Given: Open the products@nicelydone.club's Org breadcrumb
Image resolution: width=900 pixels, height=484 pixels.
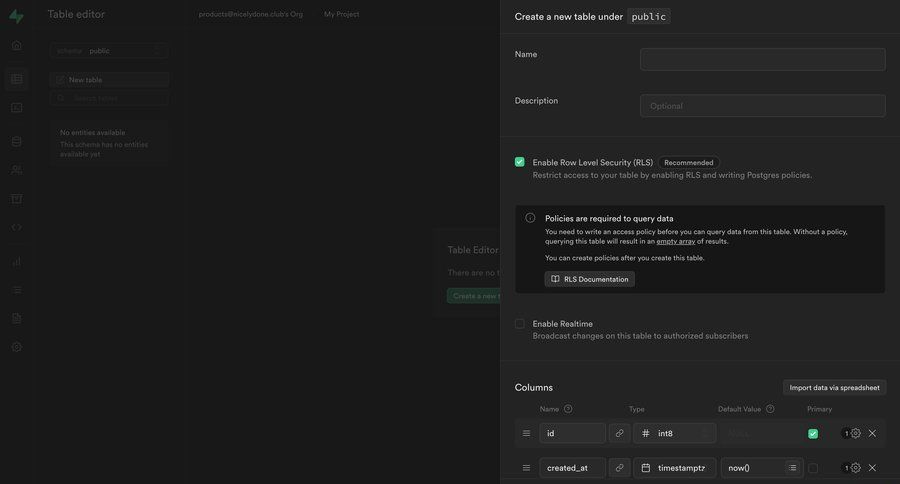Looking at the screenshot, I should pyautogui.click(x=250, y=14).
